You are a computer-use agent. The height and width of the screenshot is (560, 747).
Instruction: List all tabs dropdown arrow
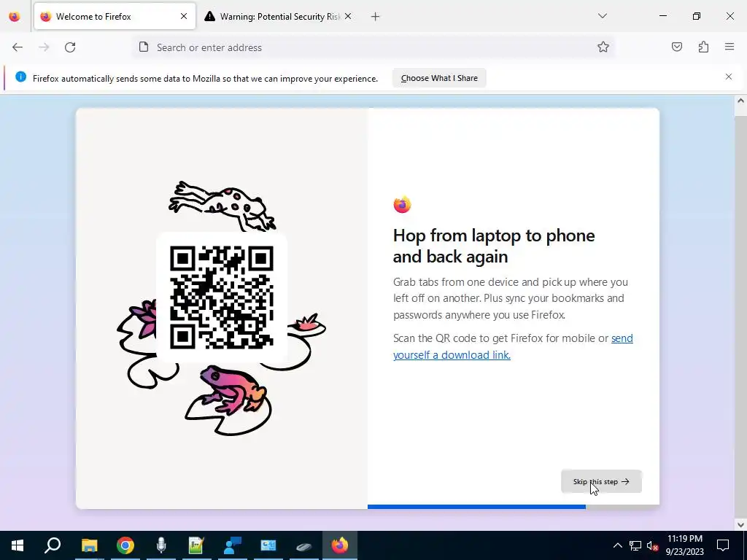point(602,16)
